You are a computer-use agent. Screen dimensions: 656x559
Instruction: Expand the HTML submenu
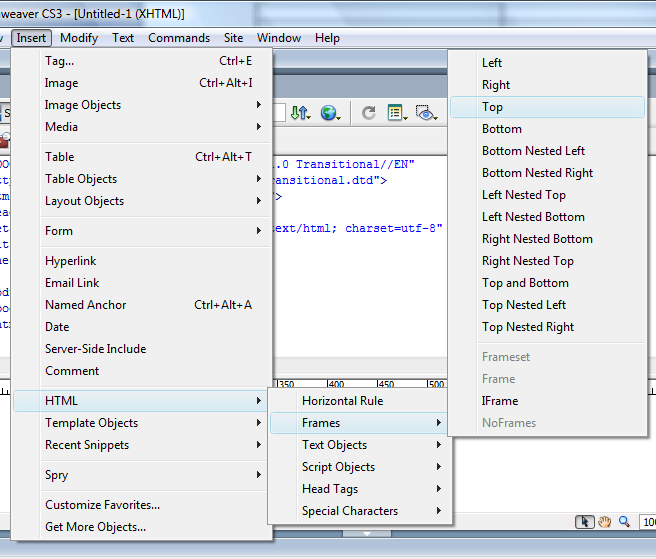point(142,401)
